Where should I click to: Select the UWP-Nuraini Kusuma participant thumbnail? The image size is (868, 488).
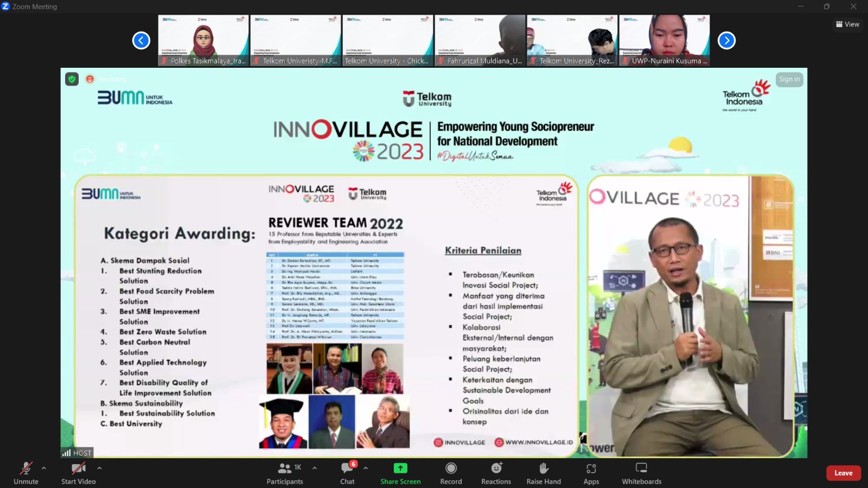(x=665, y=41)
